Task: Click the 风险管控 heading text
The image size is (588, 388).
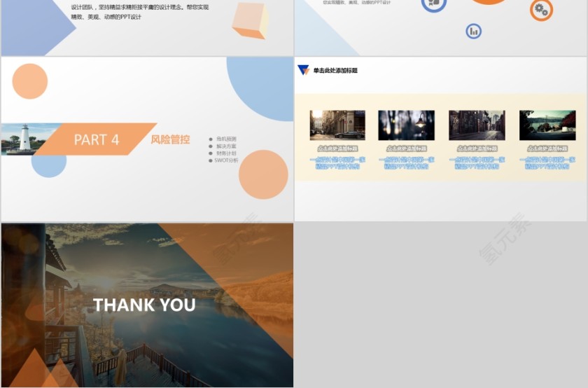Action: pos(170,139)
